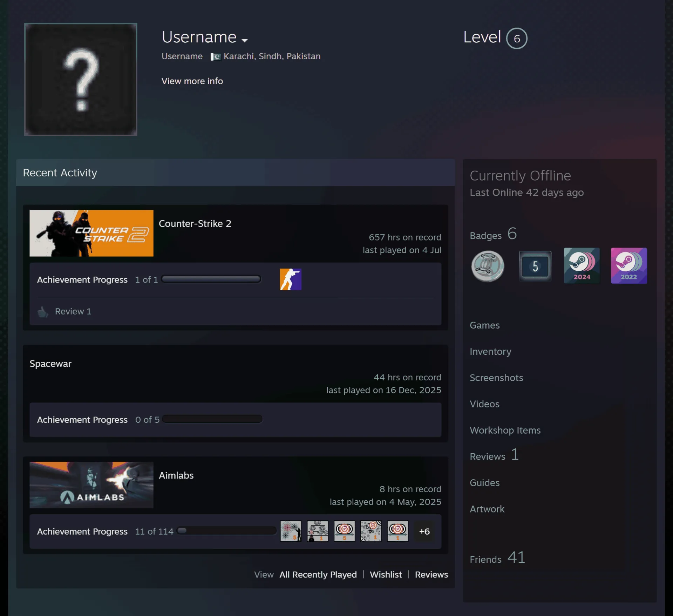
Task: Open Screenshots in the sidebar
Action: tap(496, 378)
